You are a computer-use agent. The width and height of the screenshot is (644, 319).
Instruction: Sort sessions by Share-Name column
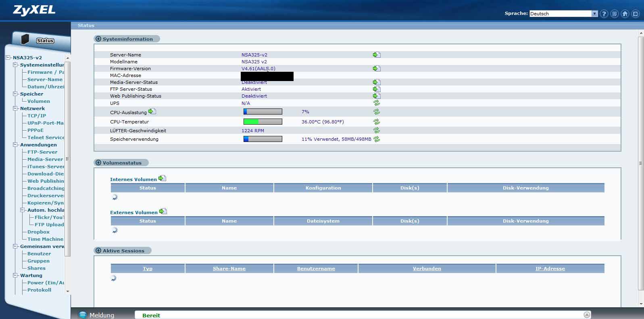[229, 269]
